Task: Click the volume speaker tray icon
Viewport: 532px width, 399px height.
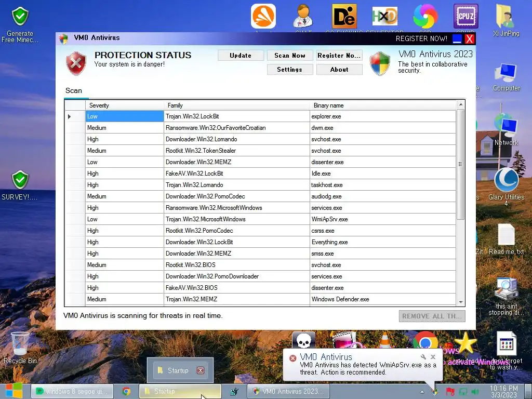Action: pos(475,392)
